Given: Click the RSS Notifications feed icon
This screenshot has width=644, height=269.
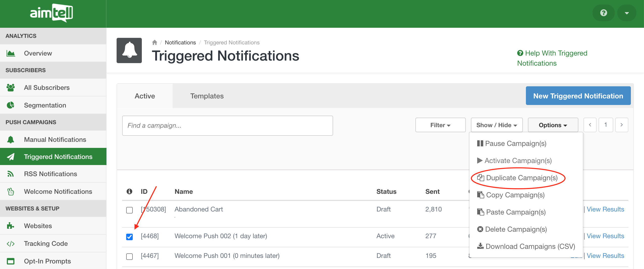Looking at the screenshot, I should [11, 174].
